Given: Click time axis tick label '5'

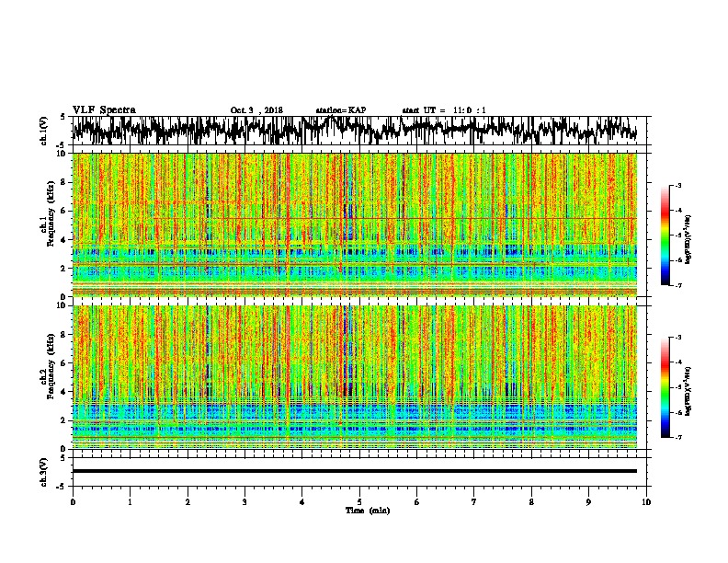Looking at the screenshot, I should [359, 502].
